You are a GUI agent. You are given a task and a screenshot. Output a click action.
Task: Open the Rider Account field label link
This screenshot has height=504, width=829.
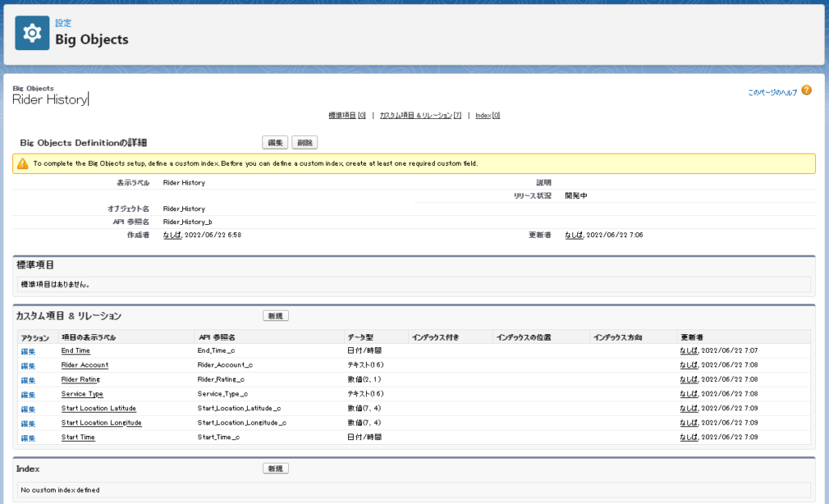pyautogui.click(x=84, y=365)
